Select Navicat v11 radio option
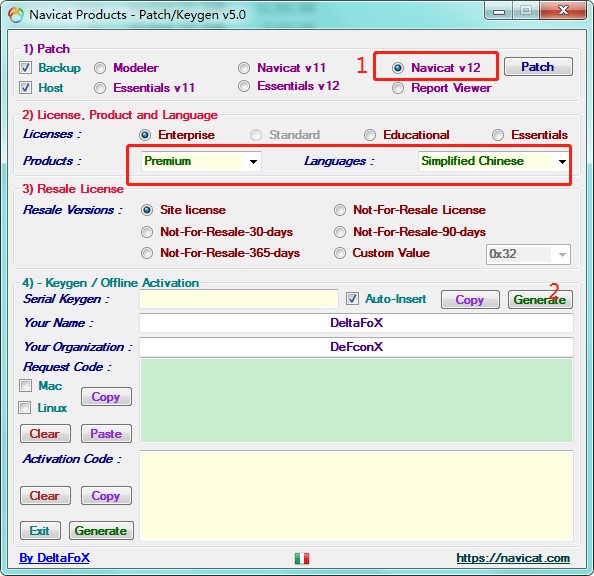This screenshot has height=576, width=594. tap(244, 68)
